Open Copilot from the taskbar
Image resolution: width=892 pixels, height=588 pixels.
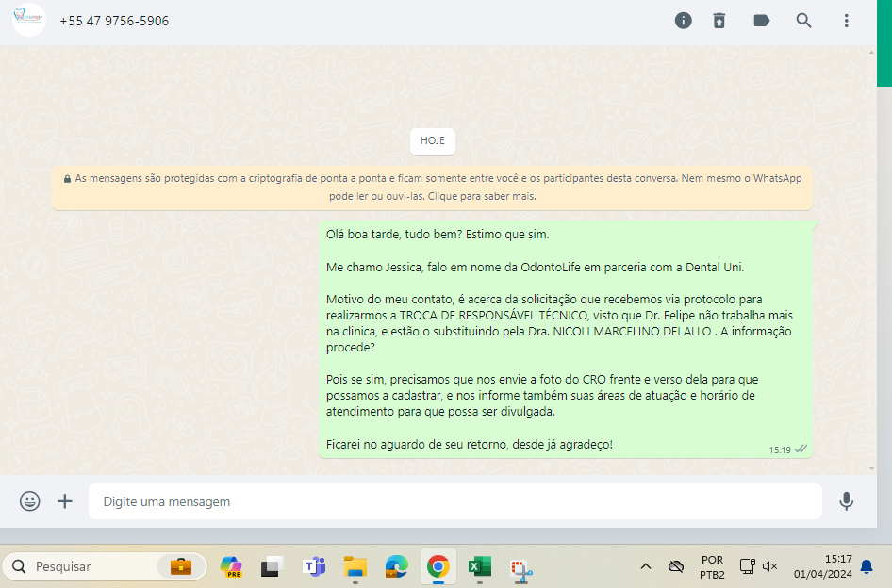pos(231,566)
